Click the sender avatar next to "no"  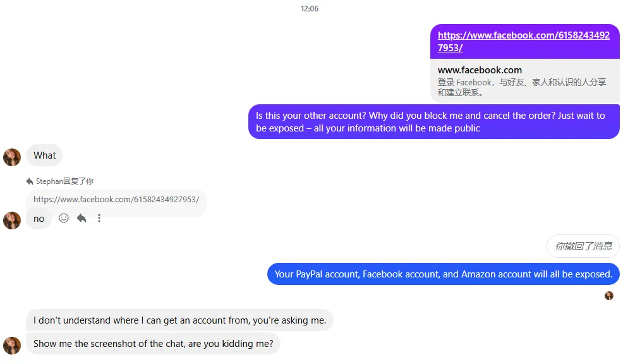click(12, 220)
